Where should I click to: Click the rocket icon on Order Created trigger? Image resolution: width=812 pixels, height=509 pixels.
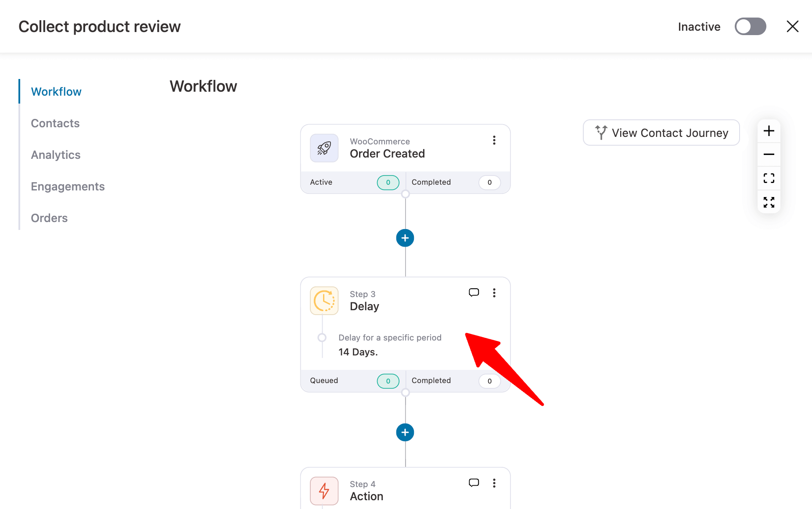coord(324,148)
